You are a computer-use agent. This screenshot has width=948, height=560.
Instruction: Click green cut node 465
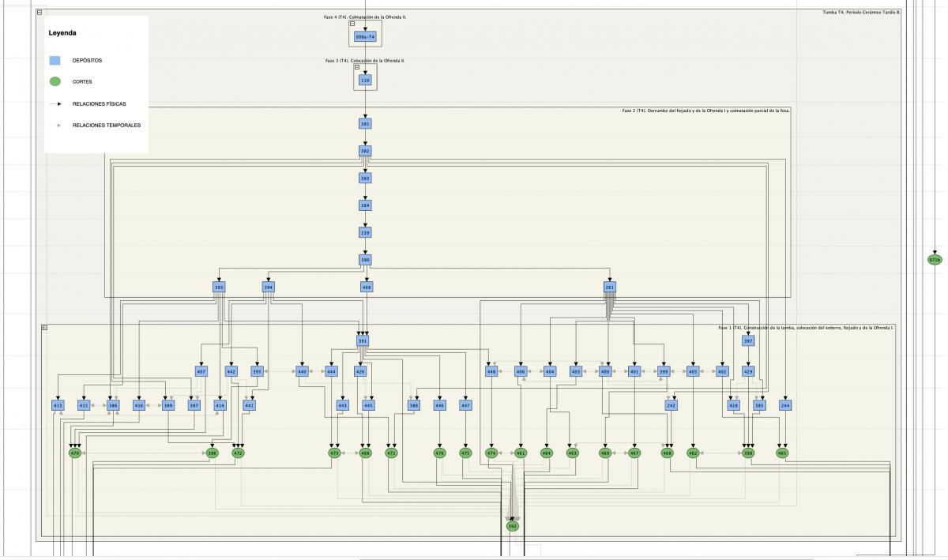pos(782,453)
